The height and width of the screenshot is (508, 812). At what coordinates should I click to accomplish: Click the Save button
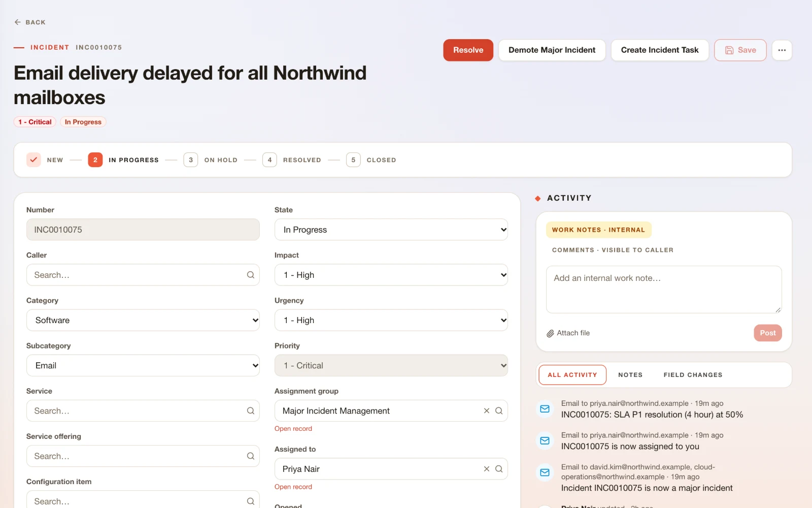(x=740, y=50)
